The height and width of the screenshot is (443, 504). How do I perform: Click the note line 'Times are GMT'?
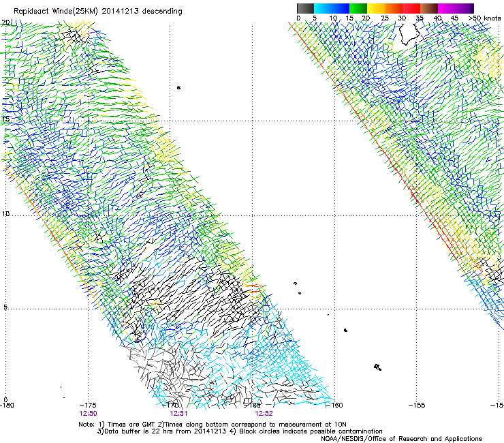point(131,425)
